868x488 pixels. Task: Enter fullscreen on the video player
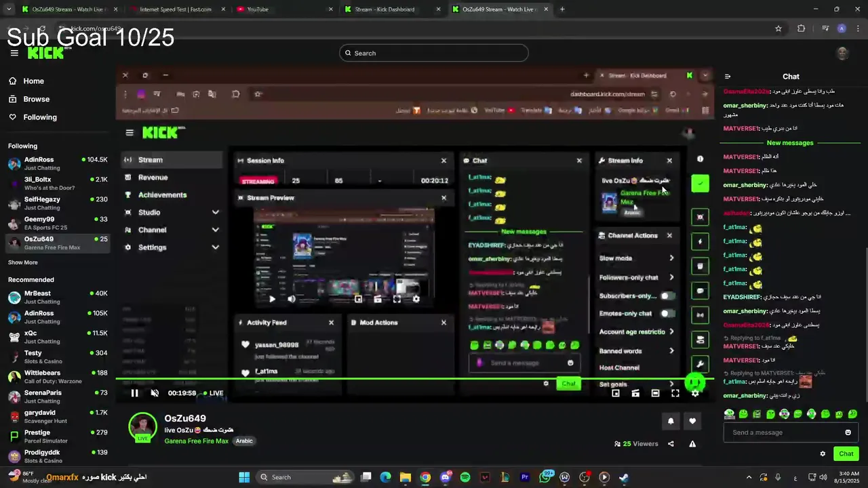675,393
